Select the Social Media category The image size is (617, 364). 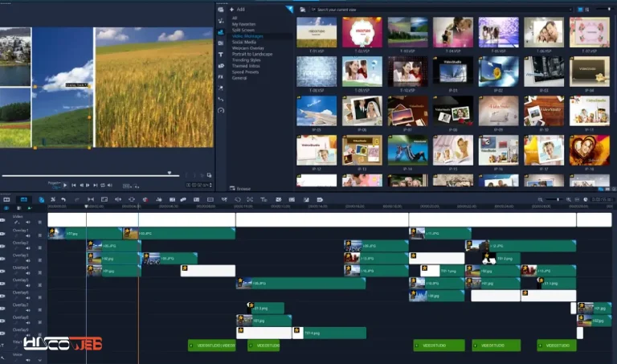pyautogui.click(x=244, y=42)
